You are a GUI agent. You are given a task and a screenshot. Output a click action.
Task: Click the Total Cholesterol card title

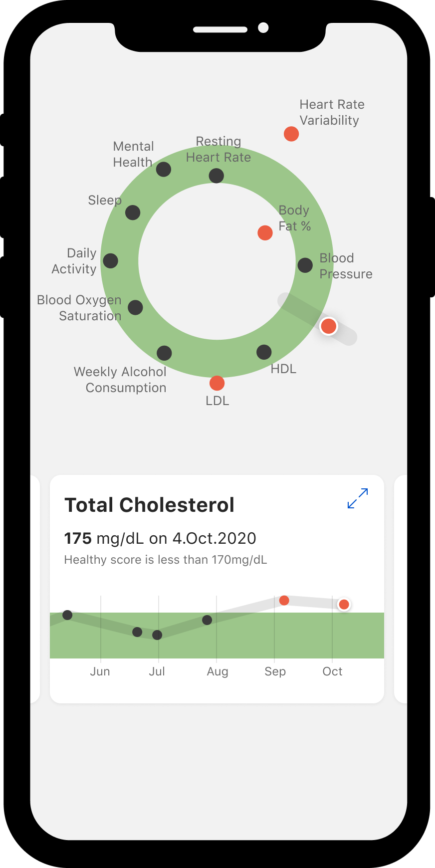click(150, 505)
